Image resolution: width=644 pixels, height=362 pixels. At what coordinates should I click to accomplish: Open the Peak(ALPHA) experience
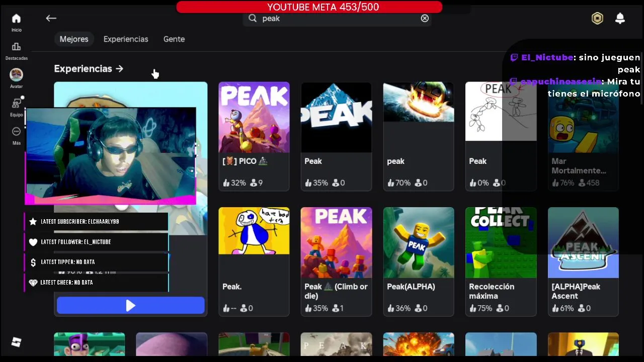point(419,261)
